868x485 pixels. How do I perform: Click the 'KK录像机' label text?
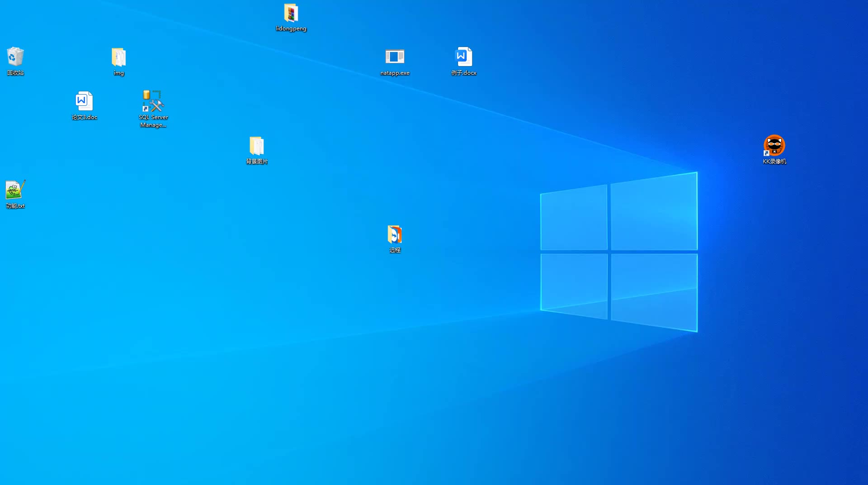(774, 162)
